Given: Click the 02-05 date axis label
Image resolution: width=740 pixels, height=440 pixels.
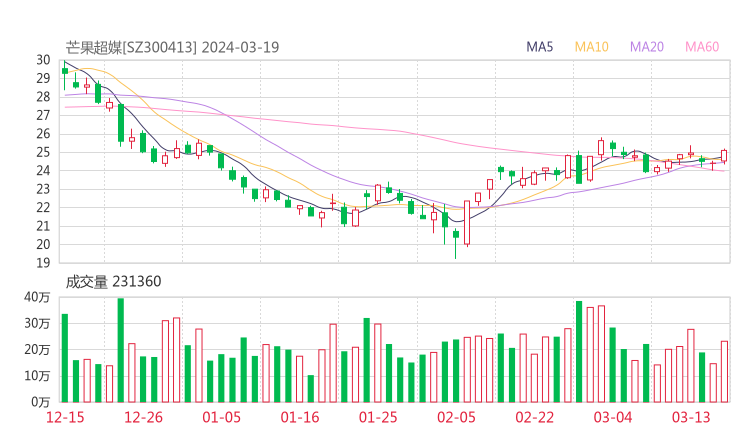Looking at the screenshot, I should [x=456, y=417].
